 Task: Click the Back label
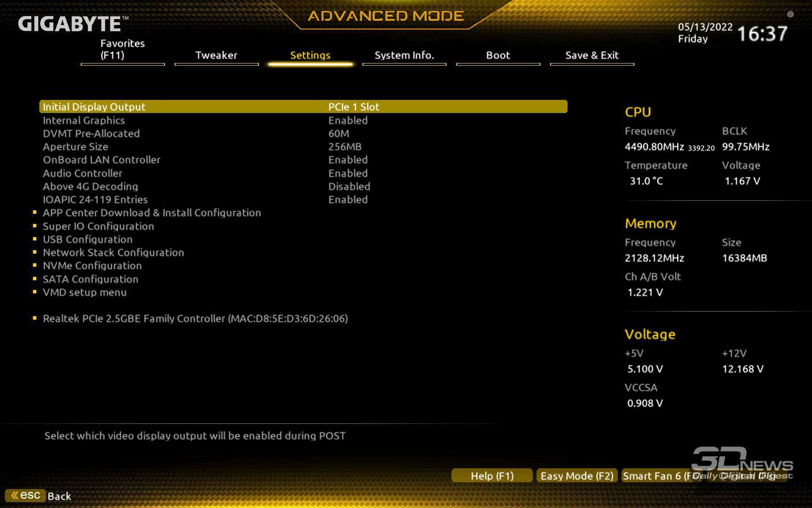tap(59, 496)
